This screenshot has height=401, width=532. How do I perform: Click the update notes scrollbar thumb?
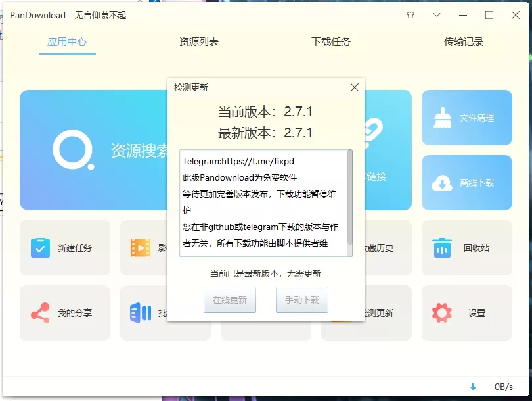[350, 197]
